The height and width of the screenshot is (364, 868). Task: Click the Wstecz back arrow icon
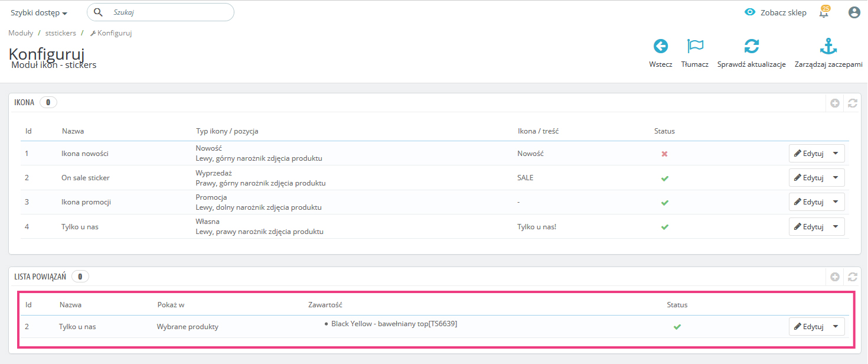click(660, 47)
